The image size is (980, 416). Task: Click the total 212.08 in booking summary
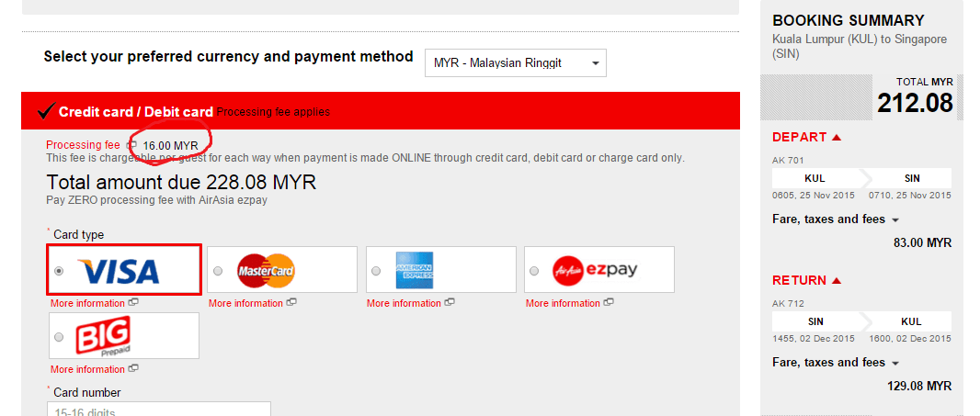click(x=915, y=103)
